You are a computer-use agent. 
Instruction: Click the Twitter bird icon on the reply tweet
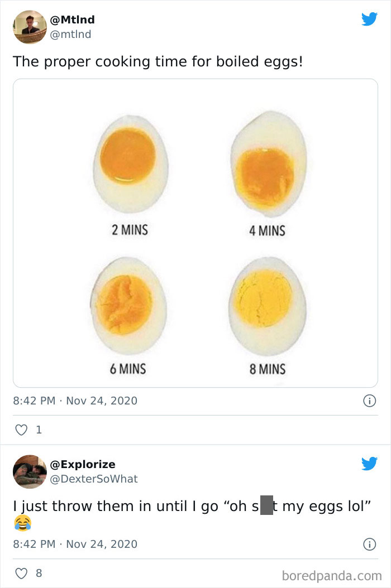click(x=370, y=464)
